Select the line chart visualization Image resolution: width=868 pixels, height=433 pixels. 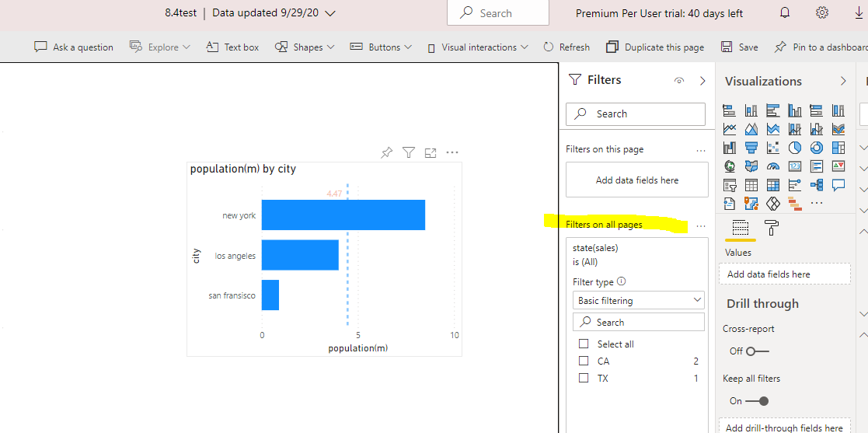click(x=730, y=129)
